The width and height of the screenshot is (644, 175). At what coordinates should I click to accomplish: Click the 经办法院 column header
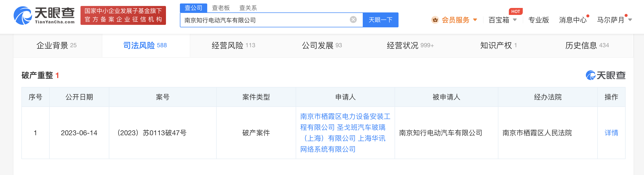[548, 97]
